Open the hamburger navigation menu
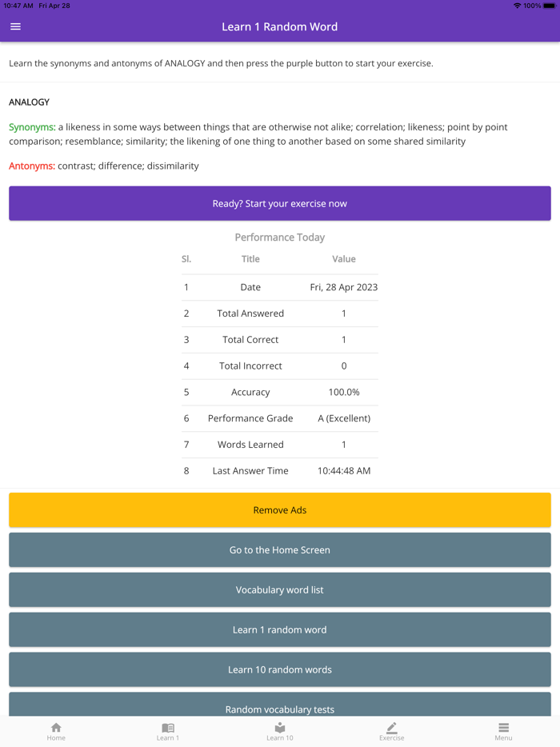560x747 pixels. point(15,26)
